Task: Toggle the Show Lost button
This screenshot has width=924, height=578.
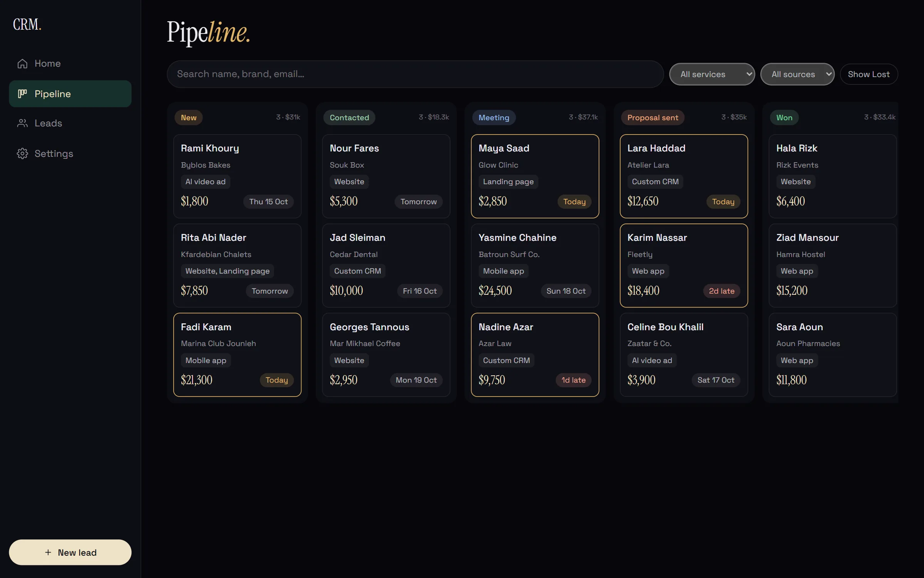Action: 869,74
